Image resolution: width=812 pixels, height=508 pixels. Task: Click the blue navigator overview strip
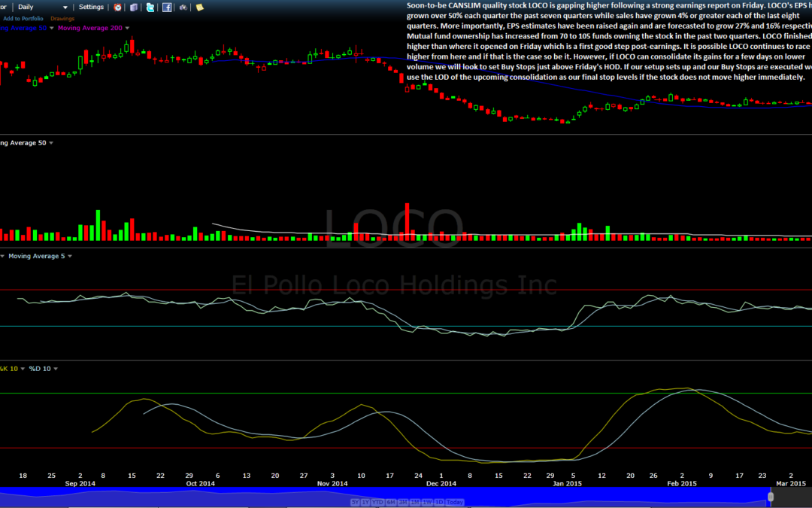click(383, 497)
